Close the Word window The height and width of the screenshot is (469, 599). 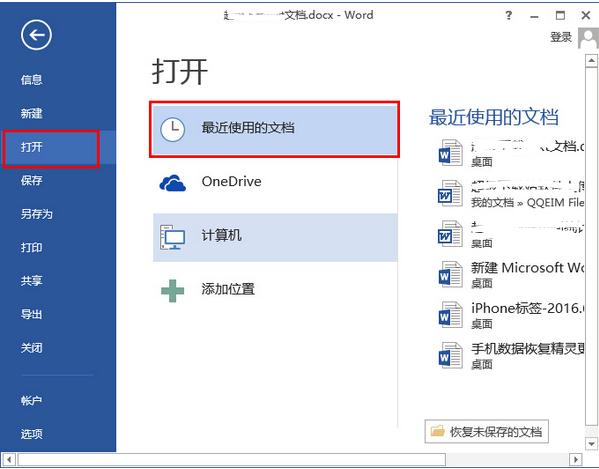point(586,16)
